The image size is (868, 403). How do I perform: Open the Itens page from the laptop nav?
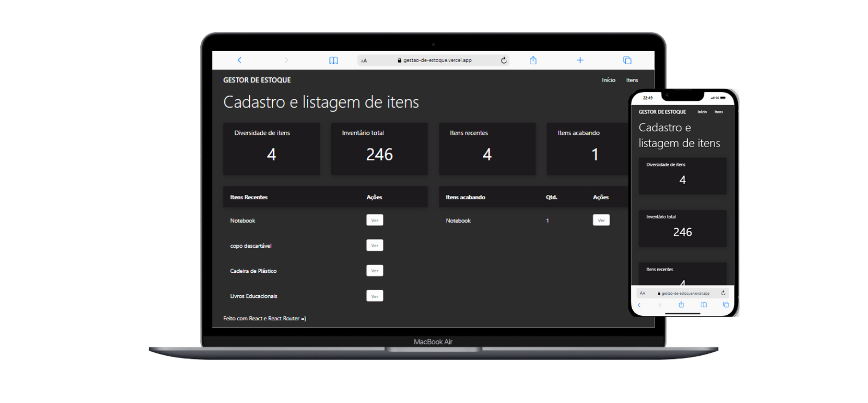[632, 80]
